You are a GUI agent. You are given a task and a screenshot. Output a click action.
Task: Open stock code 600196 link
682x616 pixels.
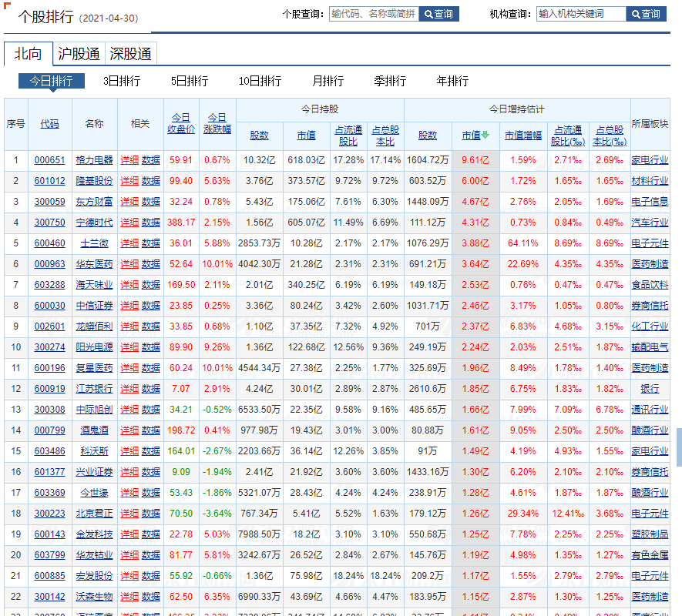(x=49, y=368)
